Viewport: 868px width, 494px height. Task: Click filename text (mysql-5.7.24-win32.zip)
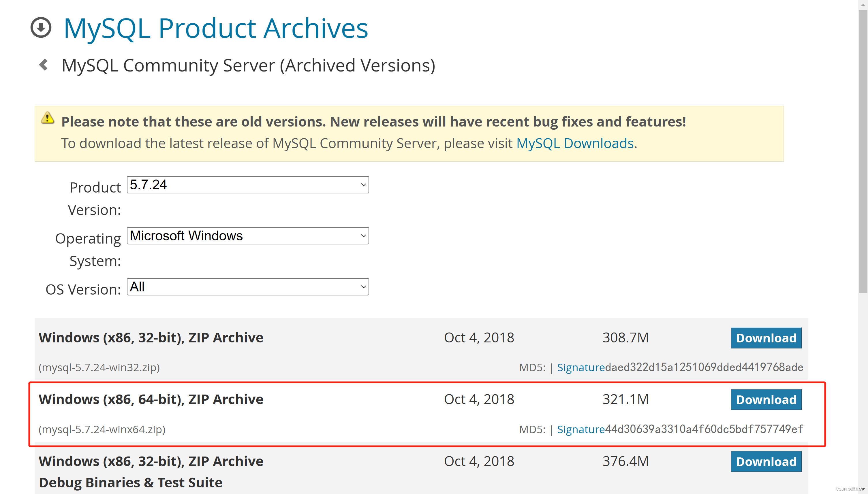(99, 367)
